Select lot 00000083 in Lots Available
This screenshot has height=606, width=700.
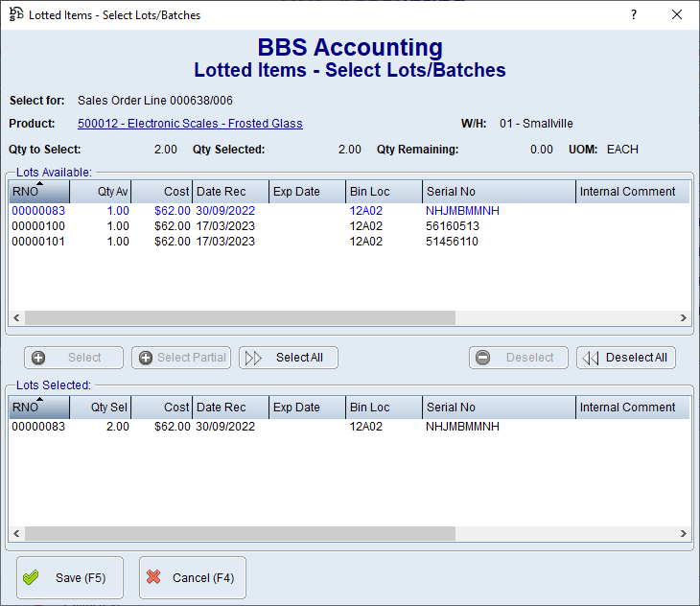click(38, 211)
